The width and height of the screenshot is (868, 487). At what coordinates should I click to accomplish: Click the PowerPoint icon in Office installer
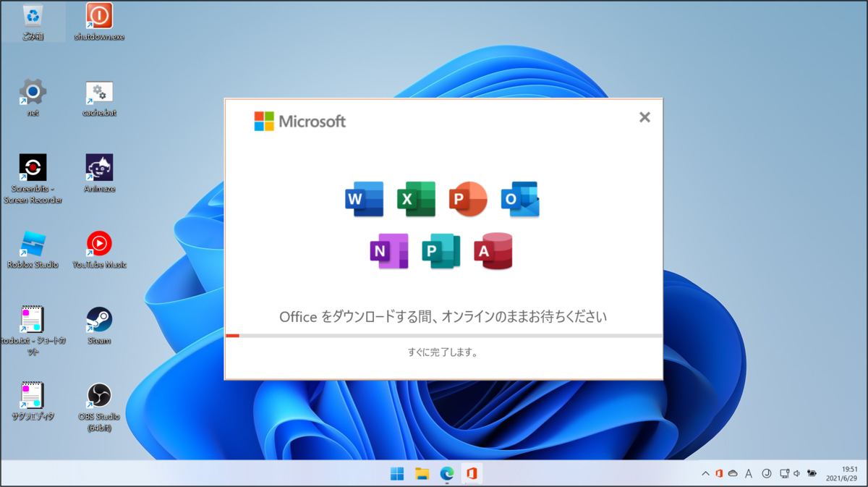468,199
